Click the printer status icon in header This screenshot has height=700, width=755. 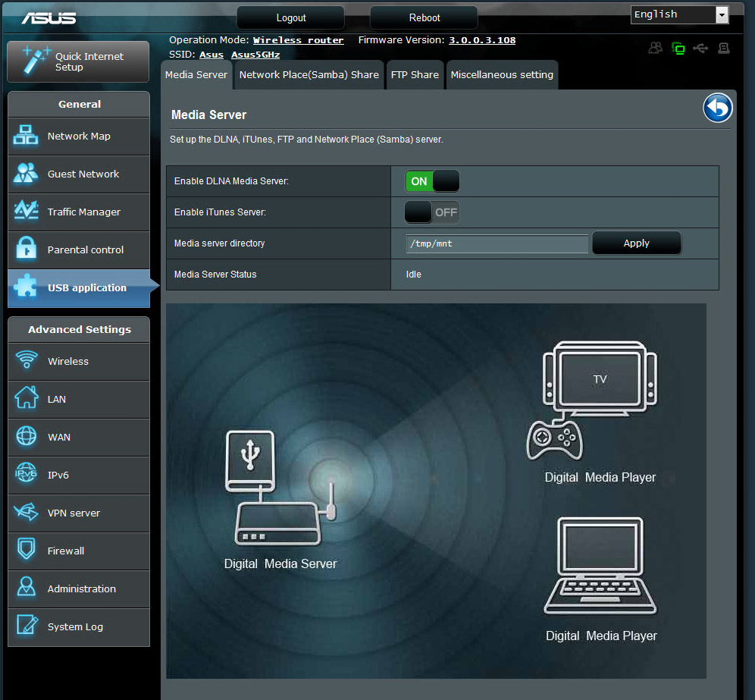724,48
